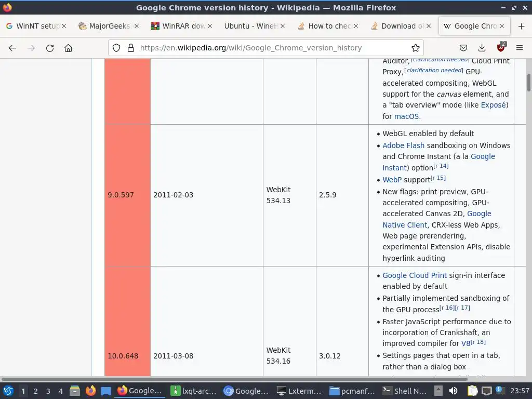Launch Firefox from the quick-launch panel
Viewport: 532px width, 399px height.
point(90,391)
